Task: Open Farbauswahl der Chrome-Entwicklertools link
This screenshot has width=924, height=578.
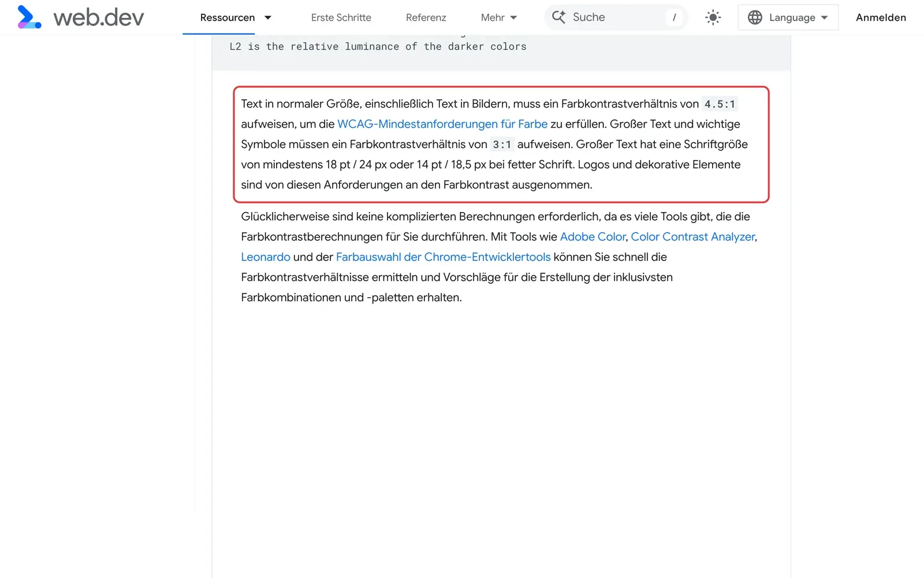Action: [x=444, y=257]
